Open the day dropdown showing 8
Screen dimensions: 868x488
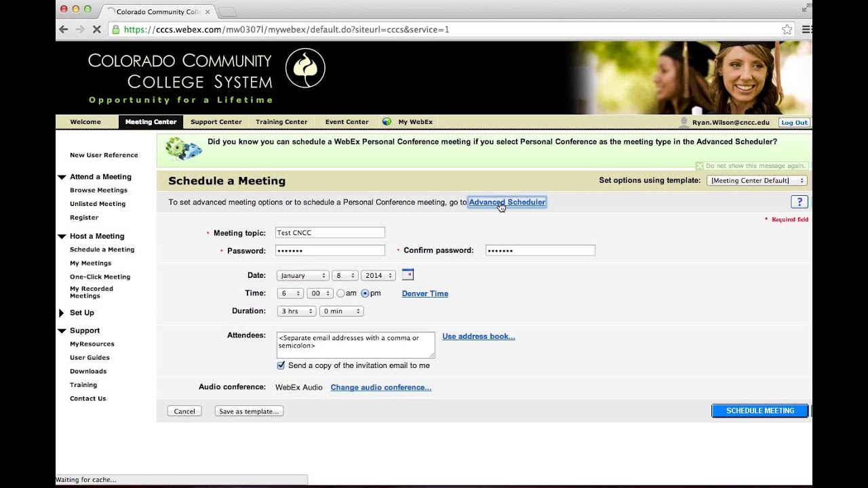coord(344,275)
